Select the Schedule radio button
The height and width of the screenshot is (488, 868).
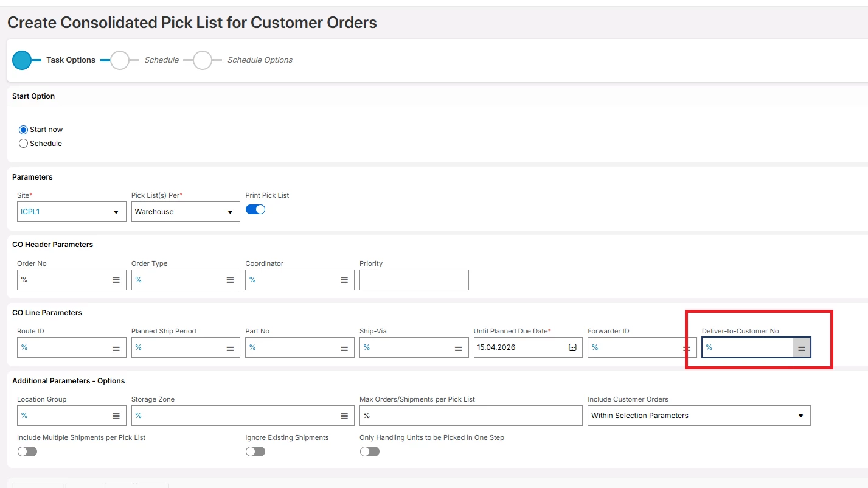point(24,144)
